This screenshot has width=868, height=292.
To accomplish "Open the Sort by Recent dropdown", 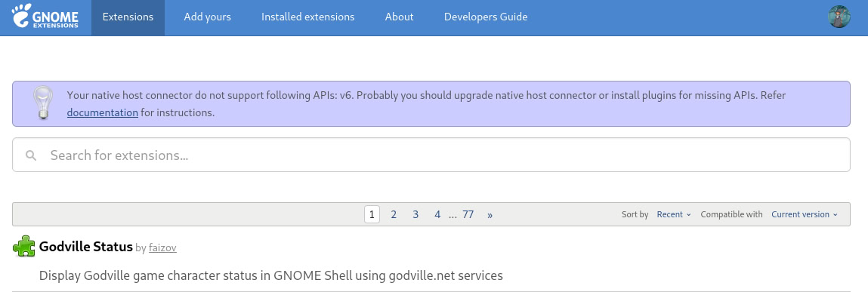I will click(674, 214).
